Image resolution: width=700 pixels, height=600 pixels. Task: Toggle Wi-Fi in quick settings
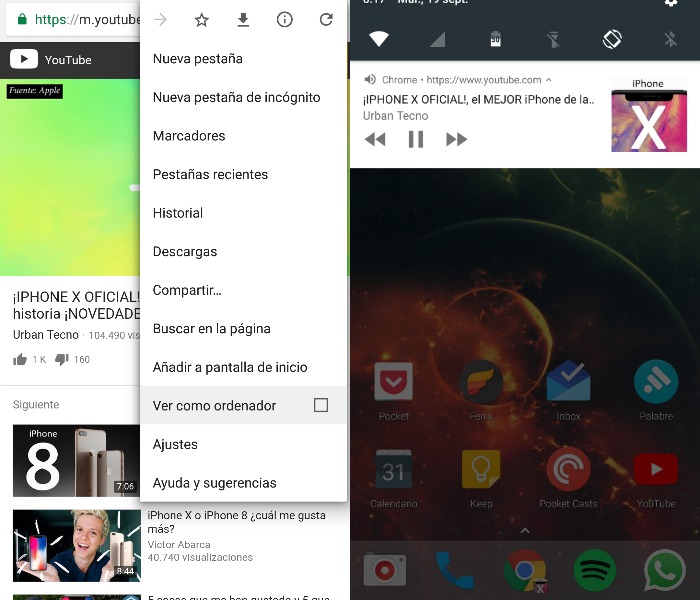click(379, 39)
